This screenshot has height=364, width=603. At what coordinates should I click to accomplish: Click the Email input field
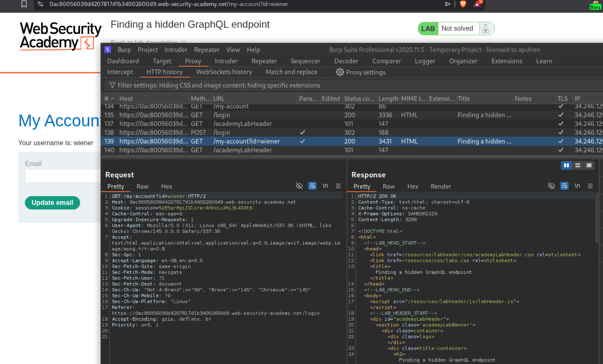[62, 176]
